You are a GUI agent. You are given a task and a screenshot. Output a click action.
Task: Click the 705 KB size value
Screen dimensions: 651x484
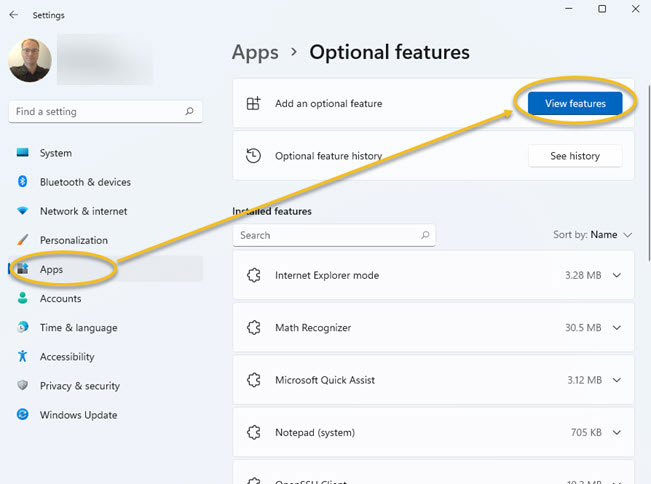pos(586,433)
